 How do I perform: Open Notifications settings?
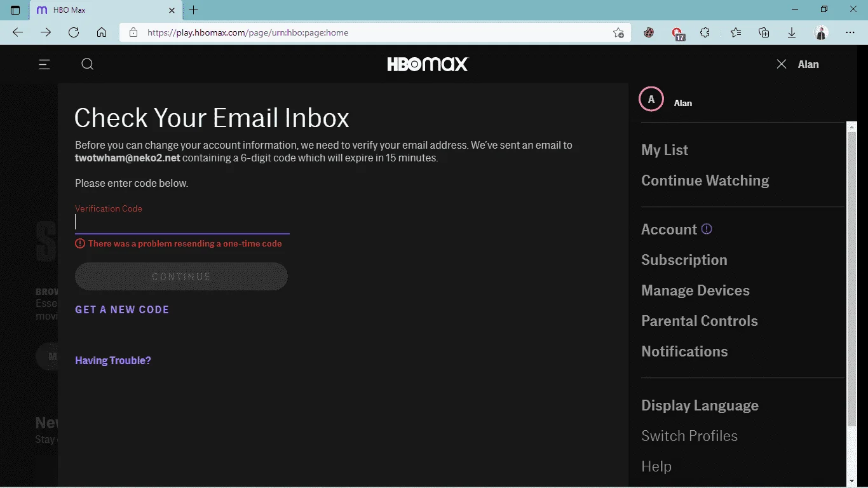(684, 351)
